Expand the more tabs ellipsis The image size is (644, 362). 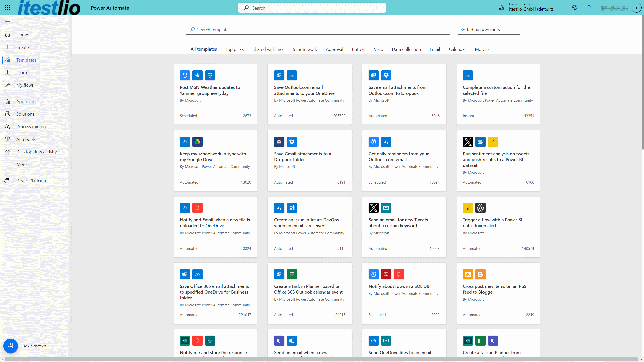point(499,49)
